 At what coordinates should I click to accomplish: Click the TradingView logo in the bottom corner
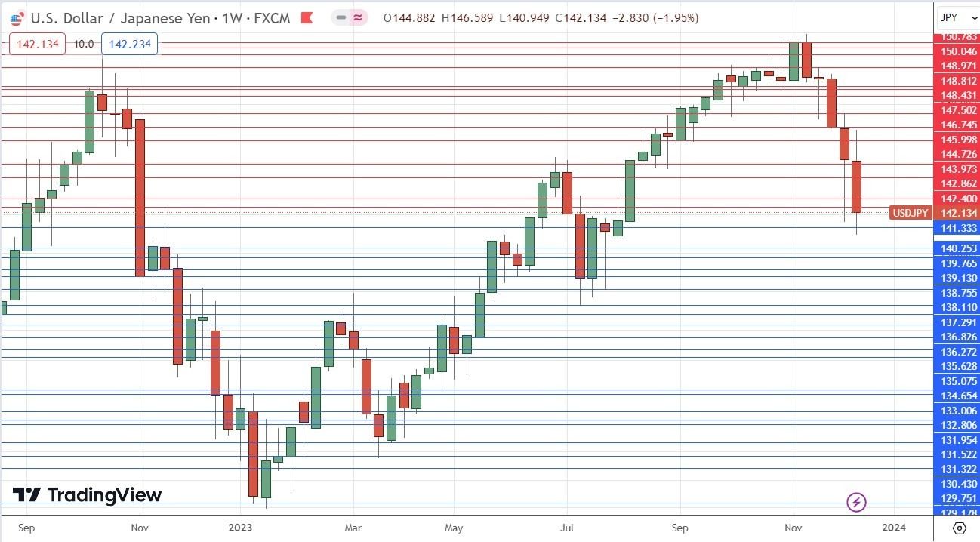[x=85, y=495]
